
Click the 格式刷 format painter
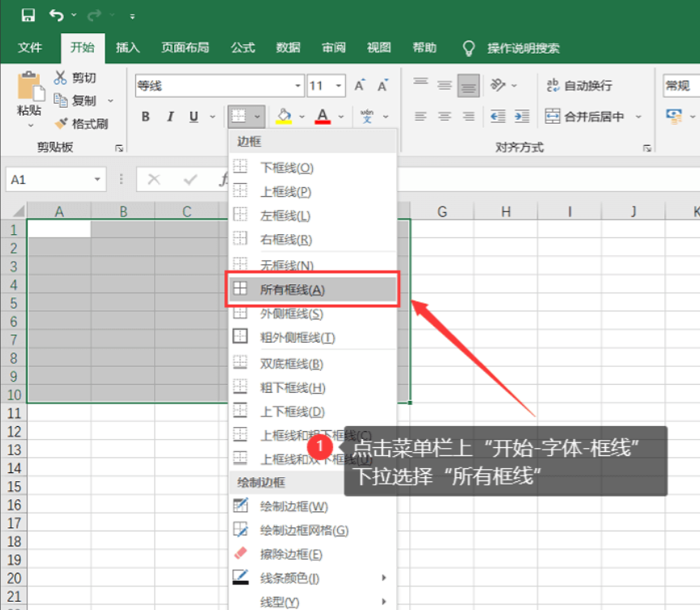[x=81, y=124]
